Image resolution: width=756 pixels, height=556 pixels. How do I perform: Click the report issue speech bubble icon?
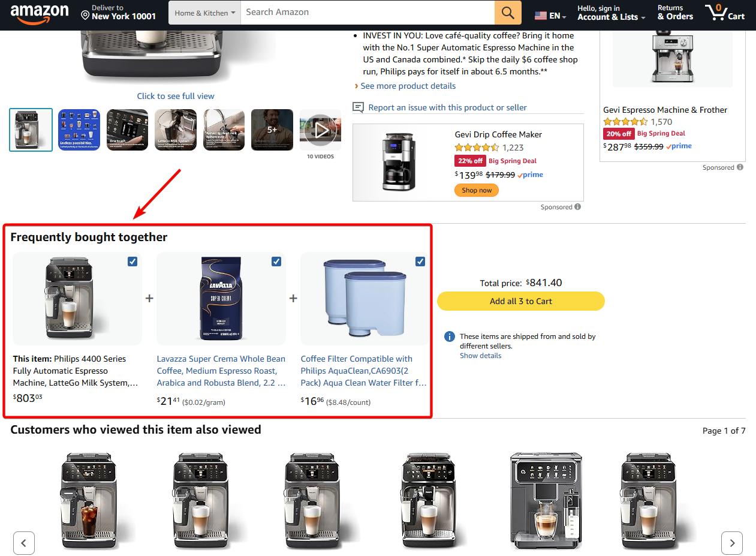[x=359, y=107]
